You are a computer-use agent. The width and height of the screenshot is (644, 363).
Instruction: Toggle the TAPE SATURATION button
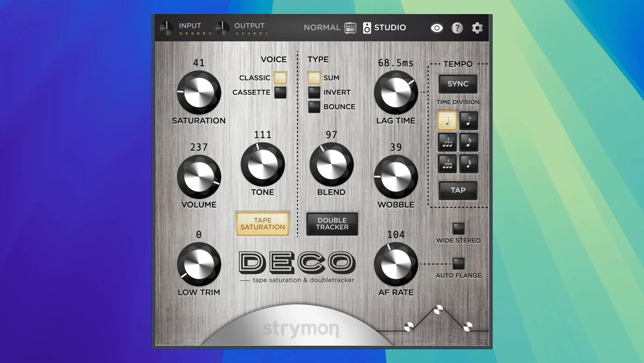pos(263,224)
